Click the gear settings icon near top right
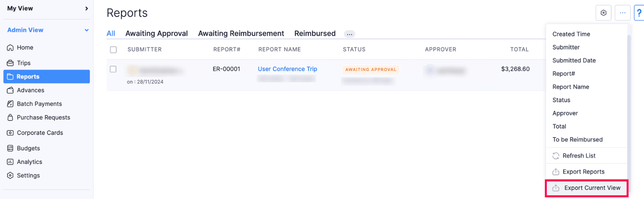Screen dimensions: 644x199 pos(603,13)
